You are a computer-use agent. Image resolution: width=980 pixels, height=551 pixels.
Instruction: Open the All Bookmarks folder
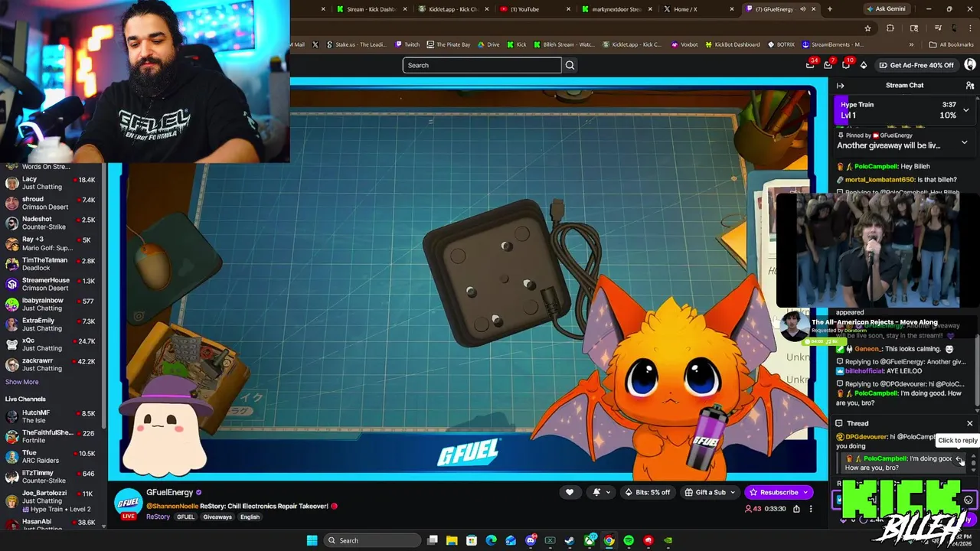click(951, 44)
